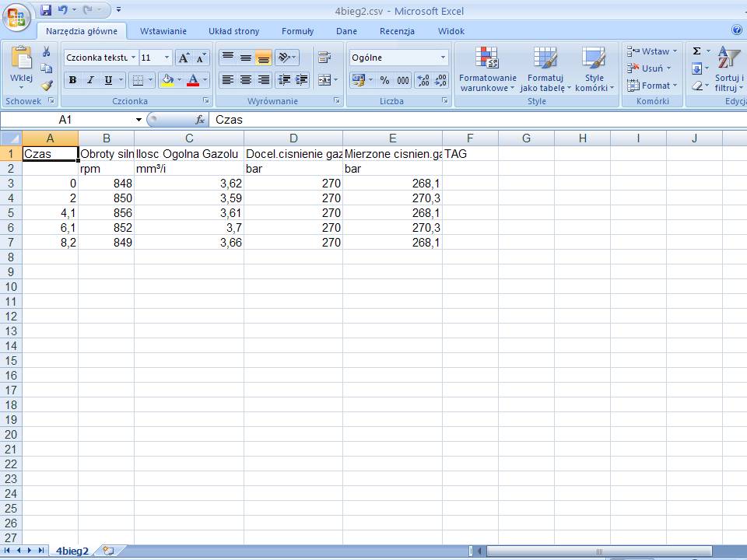Screen dimensions: 747x560
Task: Open the Liczba dialog launcher
Action: pos(444,100)
